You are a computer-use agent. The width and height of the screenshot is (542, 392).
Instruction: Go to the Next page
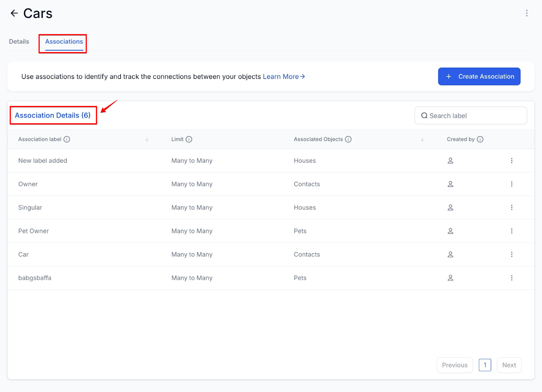pos(509,365)
